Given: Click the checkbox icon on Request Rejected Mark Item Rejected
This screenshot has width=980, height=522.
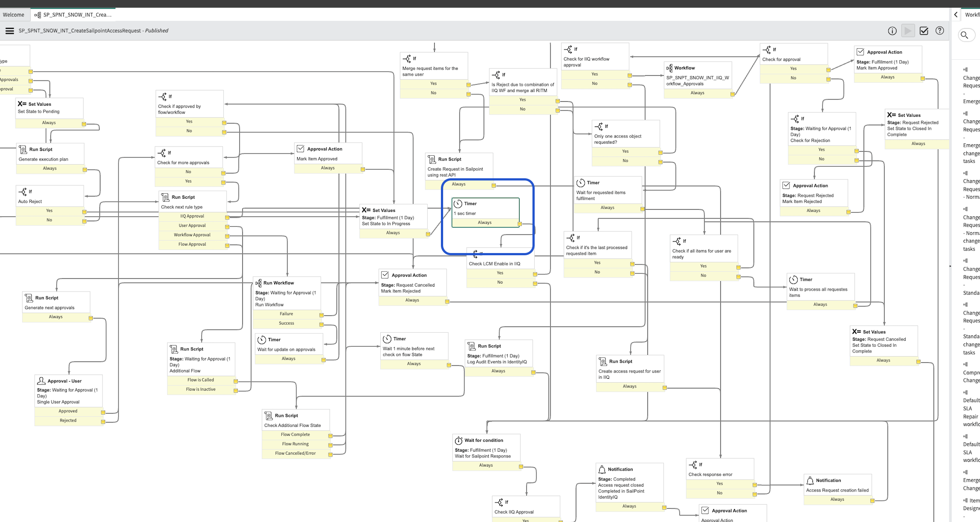Looking at the screenshot, I should 786,185.
